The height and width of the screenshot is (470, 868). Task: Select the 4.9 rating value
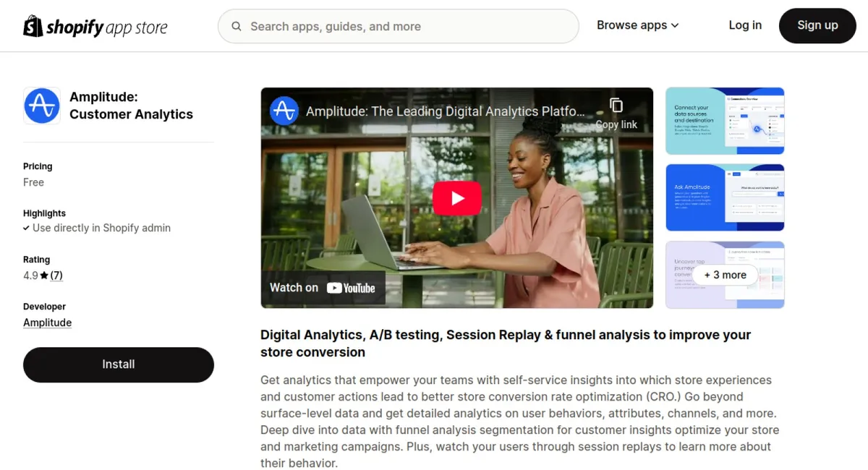coord(30,275)
